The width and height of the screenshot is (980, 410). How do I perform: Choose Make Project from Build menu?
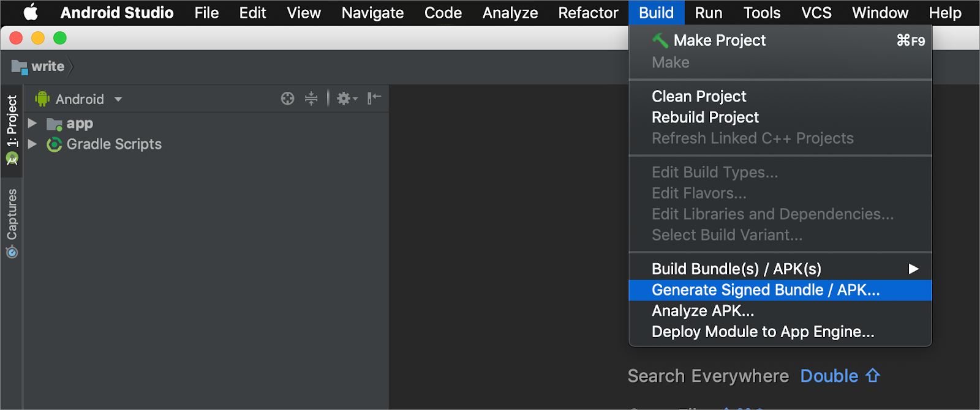[719, 40]
